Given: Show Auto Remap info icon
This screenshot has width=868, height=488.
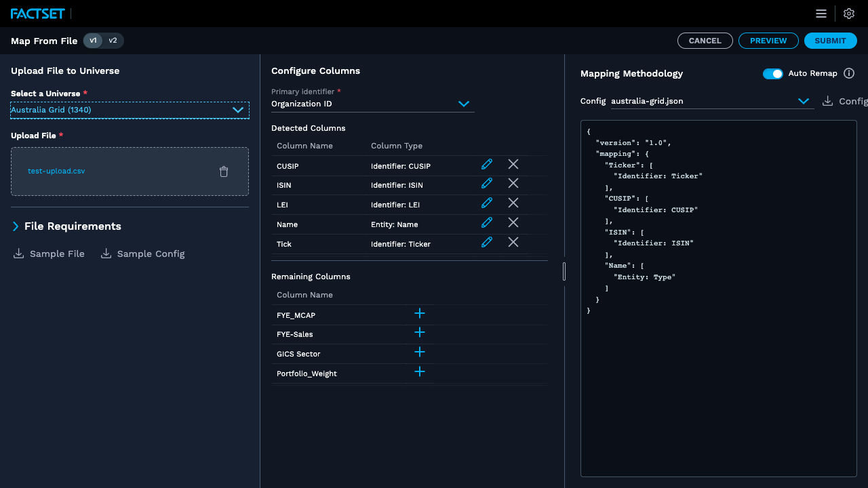Looking at the screenshot, I should [849, 73].
